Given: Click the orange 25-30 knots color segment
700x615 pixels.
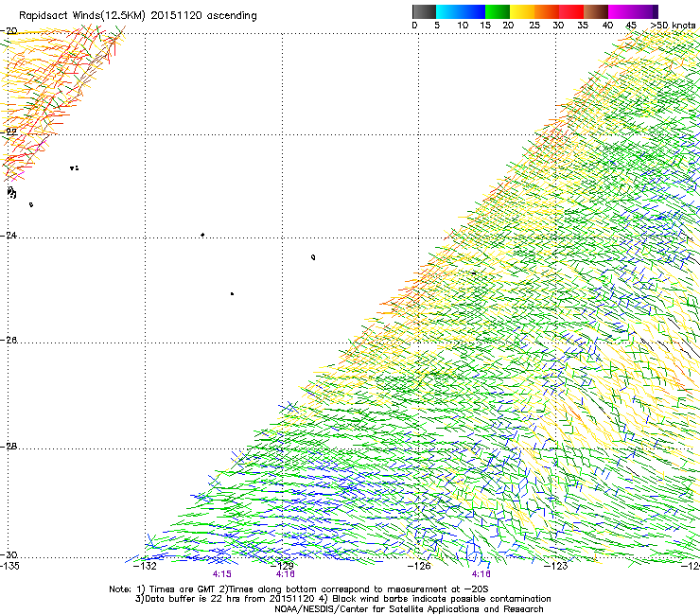Looking at the screenshot, I should point(547,11).
